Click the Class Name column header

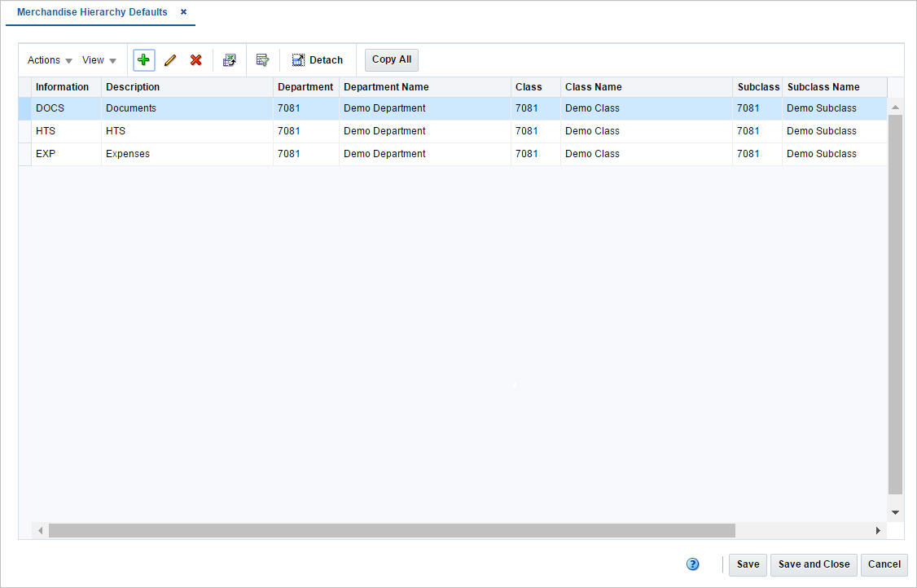click(x=647, y=87)
